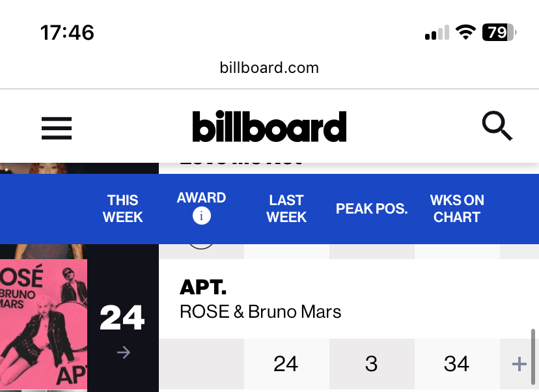The width and height of the screenshot is (539, 392).
Task: Select the WKS ON CHART column header
Action: (457, 209)
